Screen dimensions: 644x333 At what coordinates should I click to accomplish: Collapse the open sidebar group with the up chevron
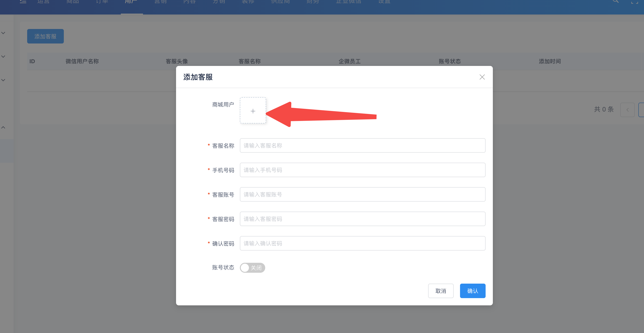coord(3,127)
